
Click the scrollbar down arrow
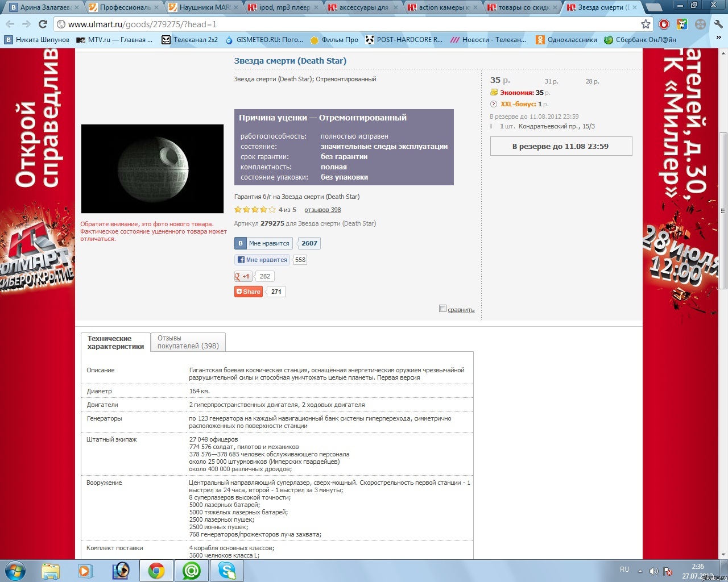coord(723,555)
